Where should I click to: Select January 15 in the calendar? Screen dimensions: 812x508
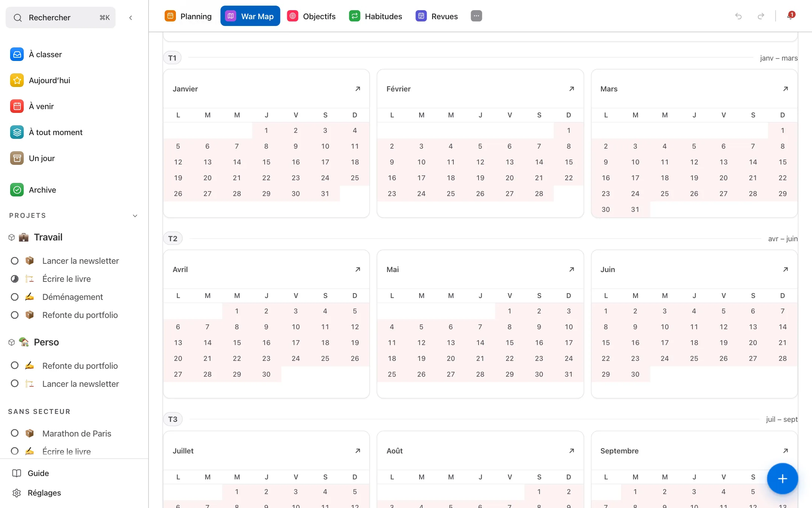(x=266, y=162)
